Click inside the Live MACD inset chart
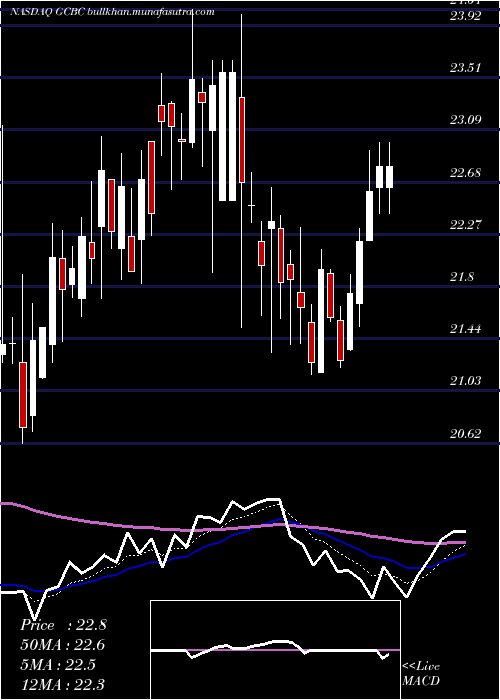Viewport: 500px width, 700px height. coord(275,650)
